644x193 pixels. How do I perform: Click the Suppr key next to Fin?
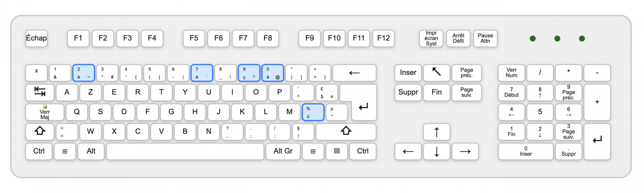[408, 92]
